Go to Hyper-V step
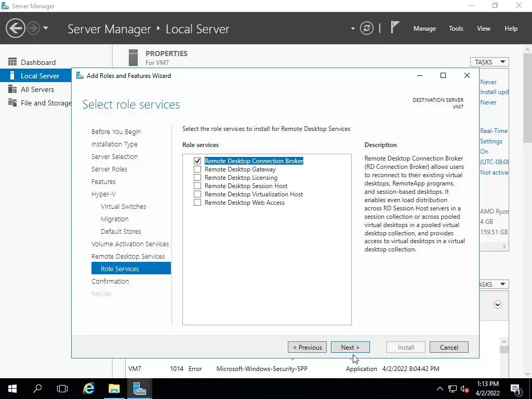Image resolution: width=532 pixels, height=399 pixels. coord(103,194)
